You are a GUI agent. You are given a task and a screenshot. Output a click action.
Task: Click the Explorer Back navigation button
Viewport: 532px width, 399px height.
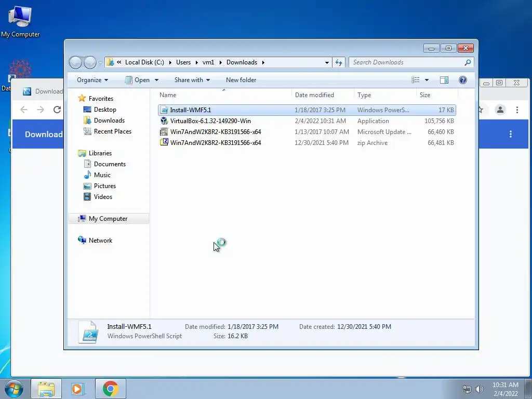(x=75, y=62)
